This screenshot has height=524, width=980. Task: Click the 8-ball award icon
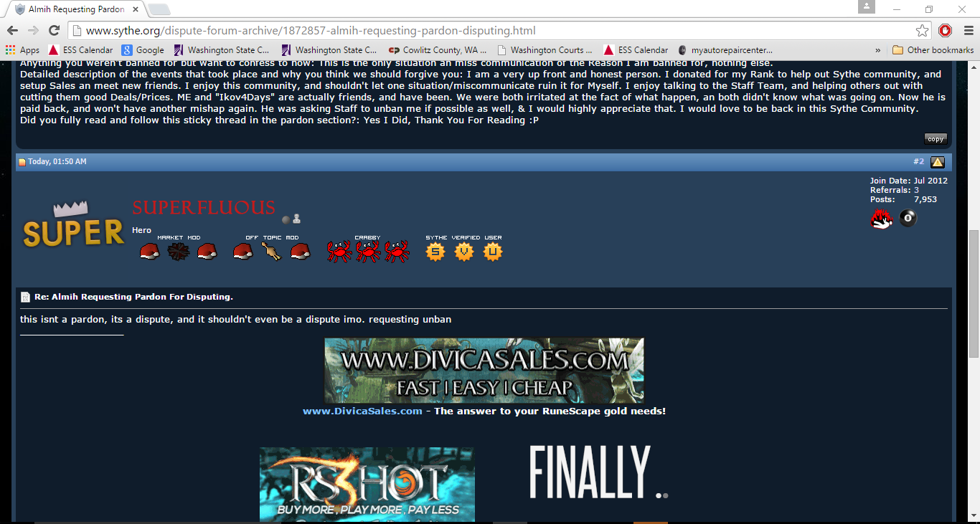click(x=908, y=219)
